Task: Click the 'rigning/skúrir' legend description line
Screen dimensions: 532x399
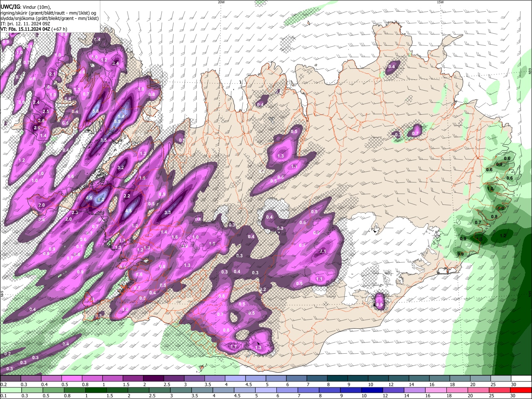Action: [48, 12]
